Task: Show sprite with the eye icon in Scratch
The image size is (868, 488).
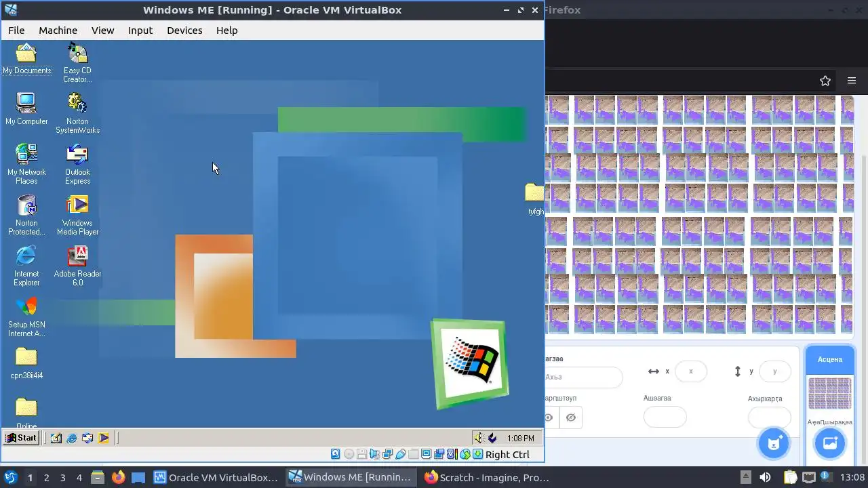Action: tap(549, 417)
